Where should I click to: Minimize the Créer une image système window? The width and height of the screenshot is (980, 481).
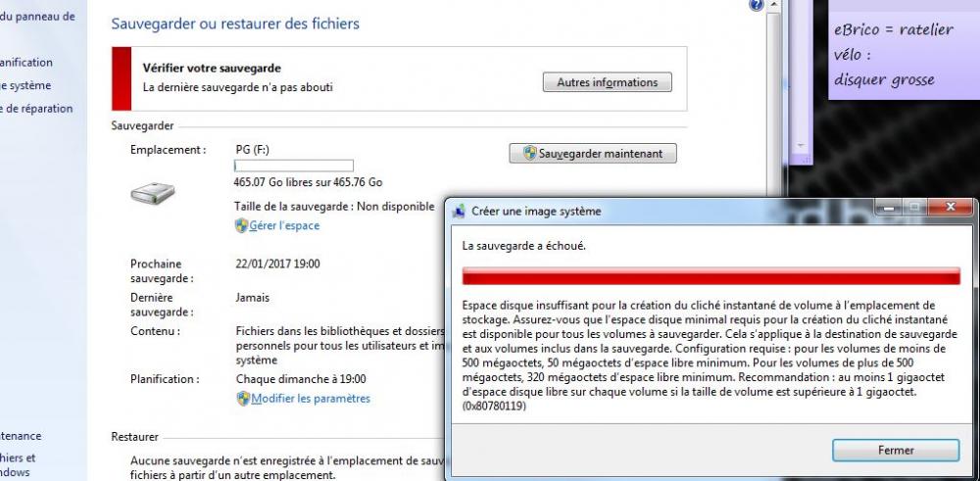coord(889,207)
